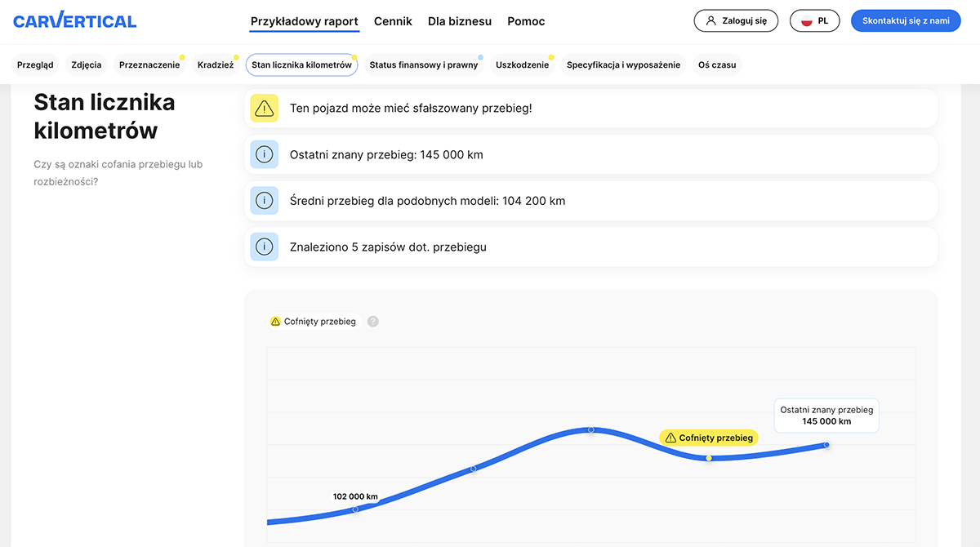Image resolution: width=980 pixels, height=547 pixels.
Task: Click the yellow rolled-back mileage point on the chart
Action: tap(709, 458)
